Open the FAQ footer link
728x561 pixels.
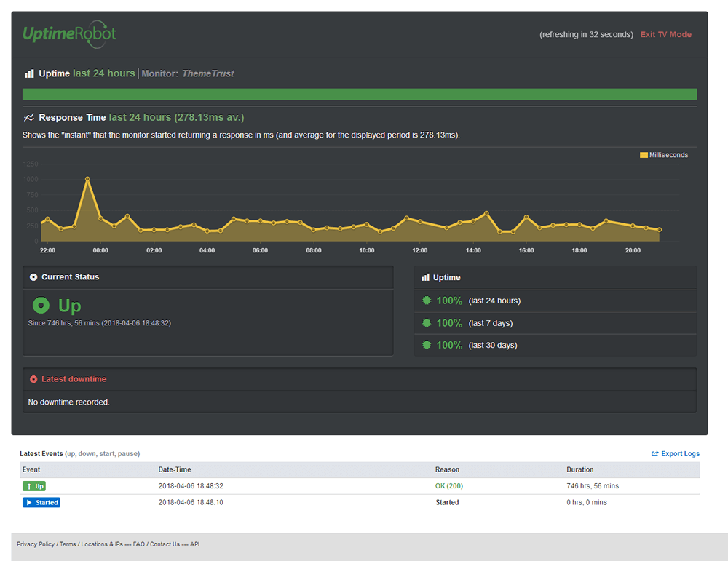click(139, 544)
